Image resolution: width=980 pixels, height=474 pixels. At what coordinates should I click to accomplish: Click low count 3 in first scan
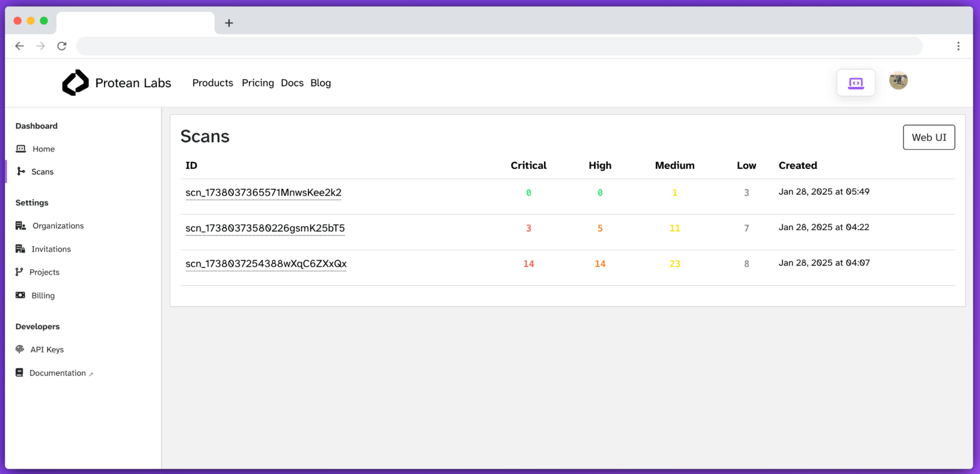746,192
